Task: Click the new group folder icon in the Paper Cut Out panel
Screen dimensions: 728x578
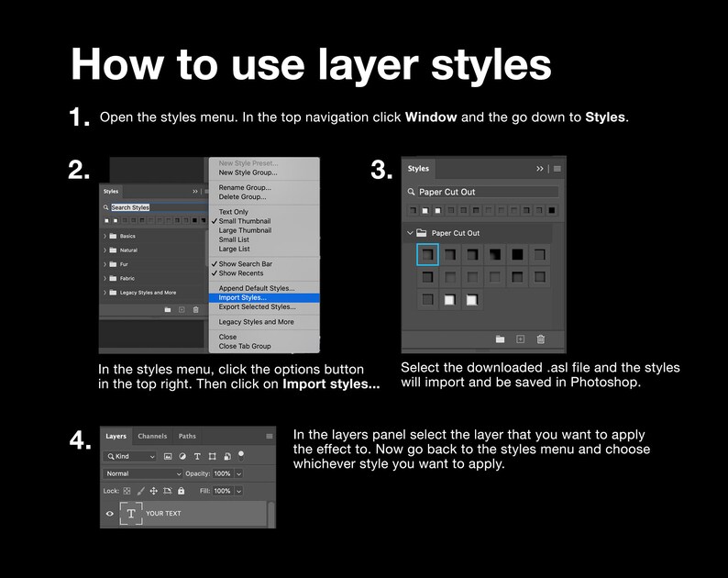Action: (x=500, y=339)
